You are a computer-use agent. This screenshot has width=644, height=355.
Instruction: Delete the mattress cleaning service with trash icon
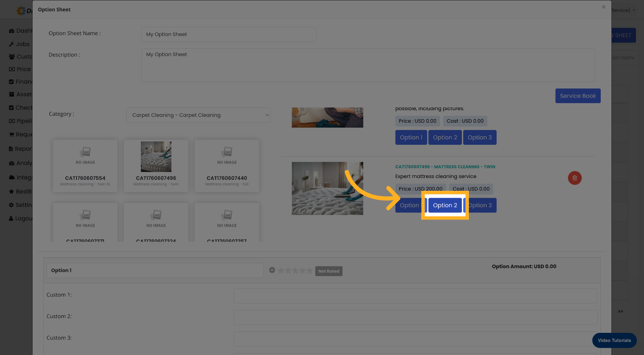click(x=575, y=178)
